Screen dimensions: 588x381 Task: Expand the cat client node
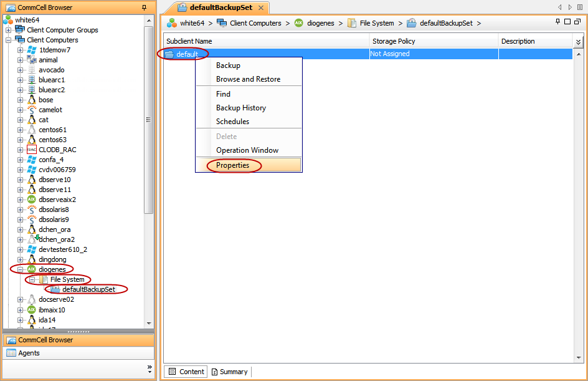21,120
